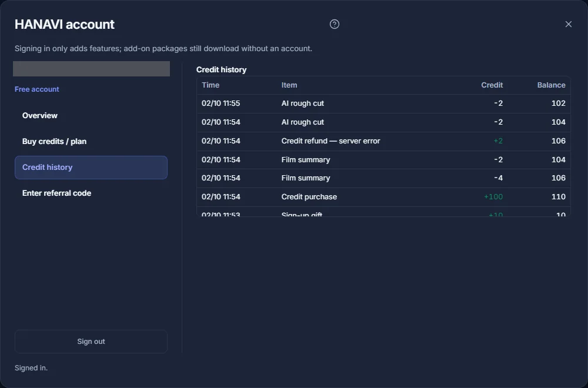Click the Time column header
Image resolution: width=588 pixels, height=388 pixels.
pos(211,85)
